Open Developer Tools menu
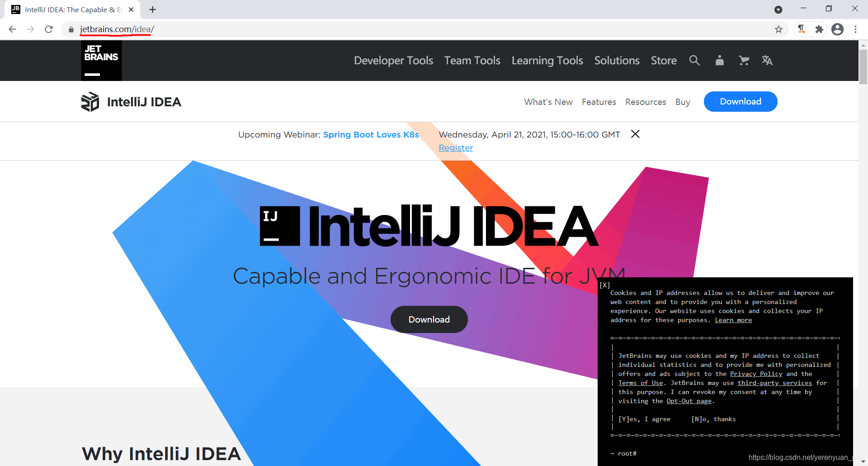 393,60
